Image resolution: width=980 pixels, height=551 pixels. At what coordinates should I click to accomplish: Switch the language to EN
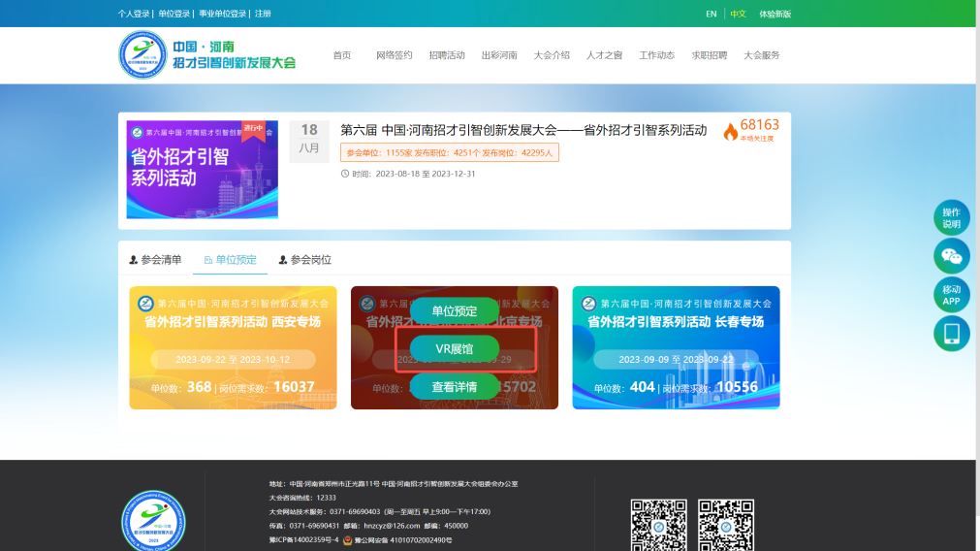pyautogui.click(x=711, y=14)
